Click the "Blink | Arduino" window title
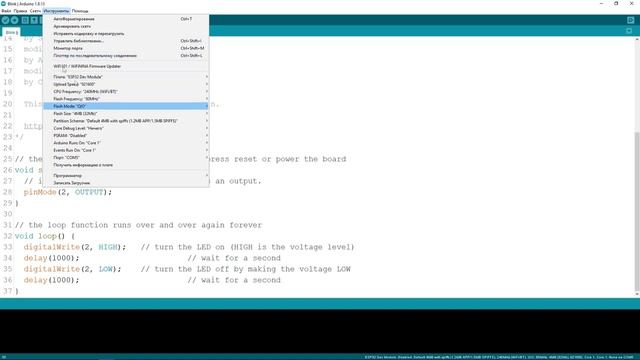 point(26,4)
